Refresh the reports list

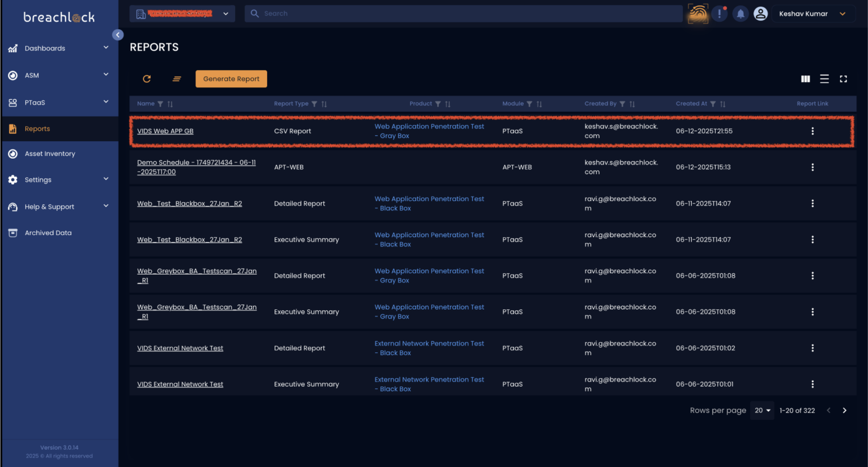coord(147,79)
